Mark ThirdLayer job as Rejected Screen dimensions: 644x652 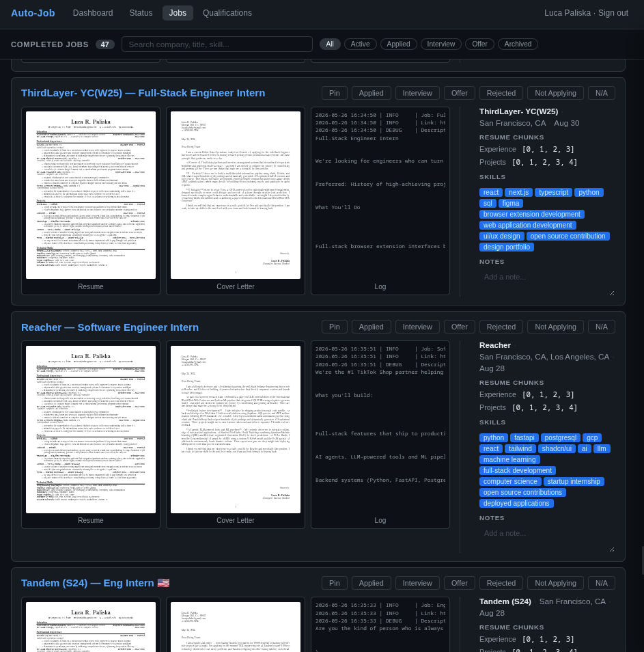[501, 93]
